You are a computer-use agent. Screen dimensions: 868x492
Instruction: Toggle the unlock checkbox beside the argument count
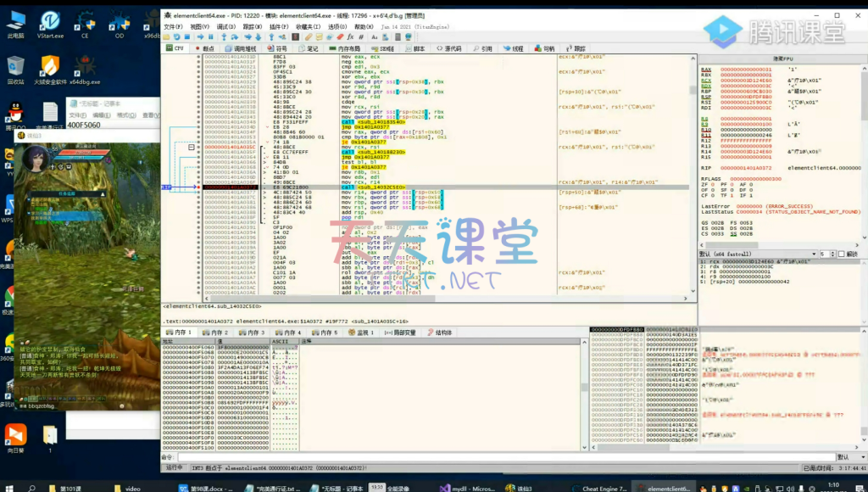pos(842,254)
